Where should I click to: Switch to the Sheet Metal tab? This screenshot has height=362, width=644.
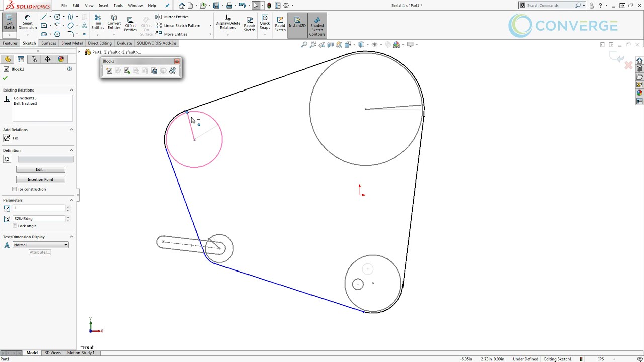point(72,43)
